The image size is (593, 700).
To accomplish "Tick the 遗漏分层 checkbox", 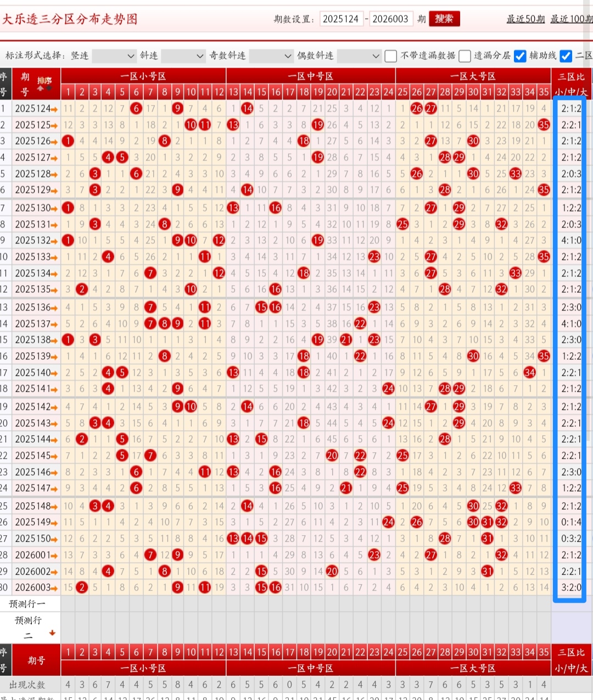I will pos(465,56).
